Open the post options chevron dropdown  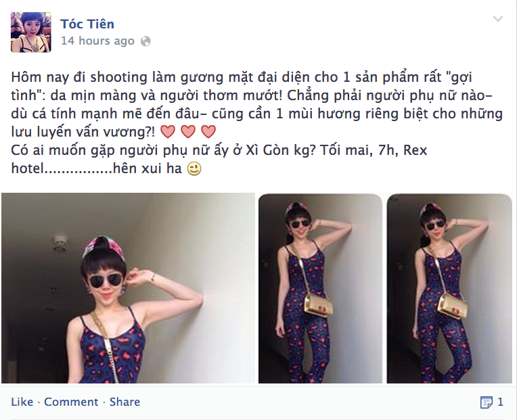(x=497, y=19)
